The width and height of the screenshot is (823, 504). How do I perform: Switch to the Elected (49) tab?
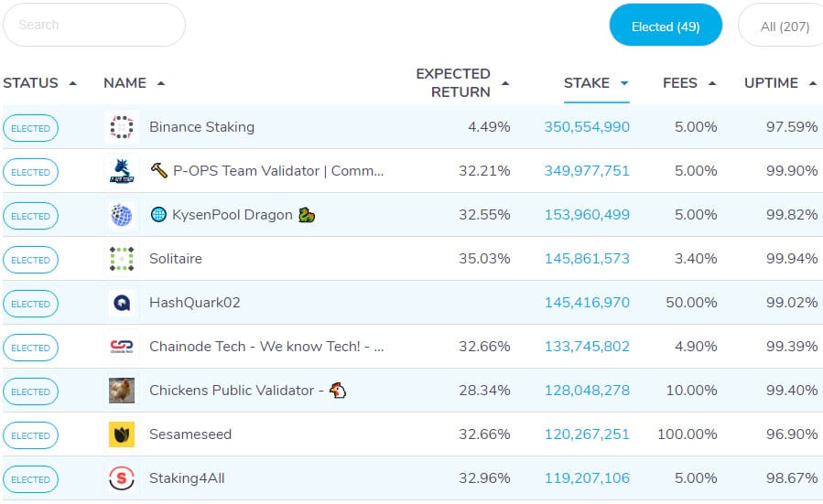point(666,27)
